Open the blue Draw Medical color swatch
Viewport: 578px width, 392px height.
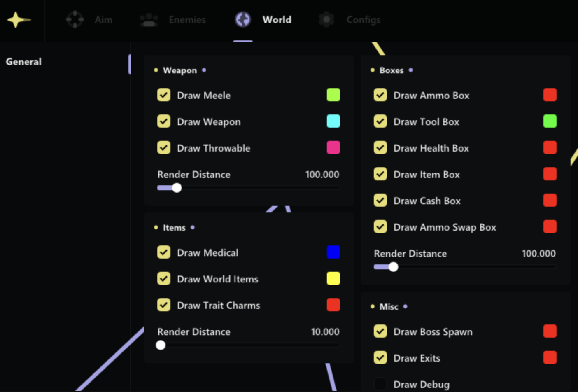(x=333, y=252)
